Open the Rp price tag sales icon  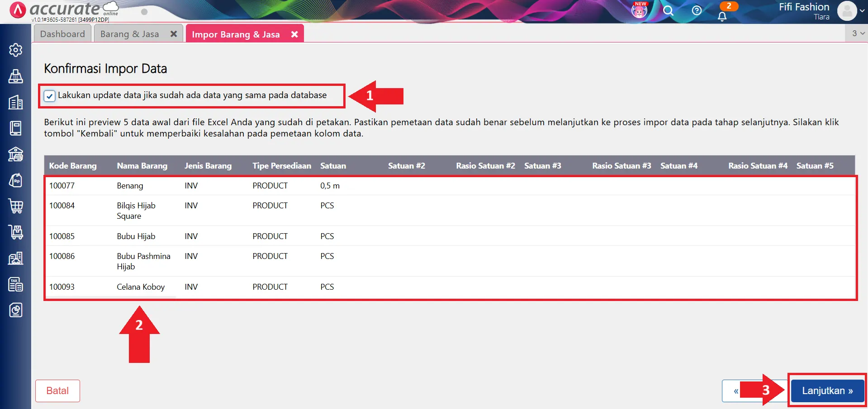click(x=15, y=180)
